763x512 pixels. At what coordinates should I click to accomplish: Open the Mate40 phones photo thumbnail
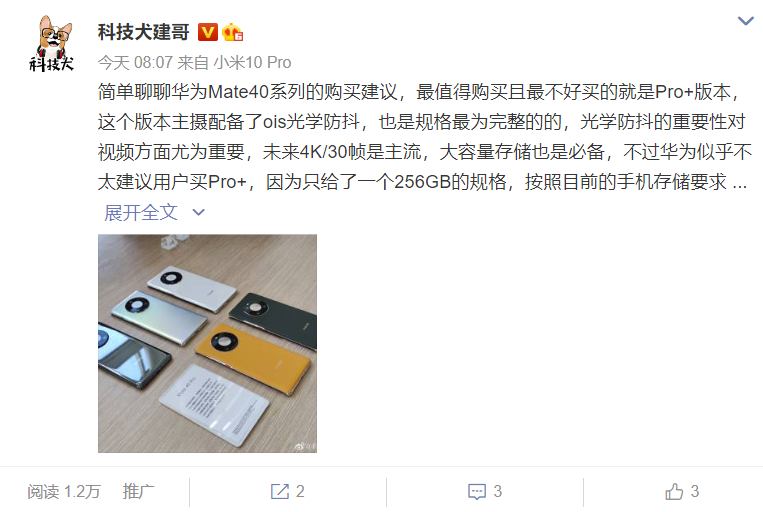207,344
